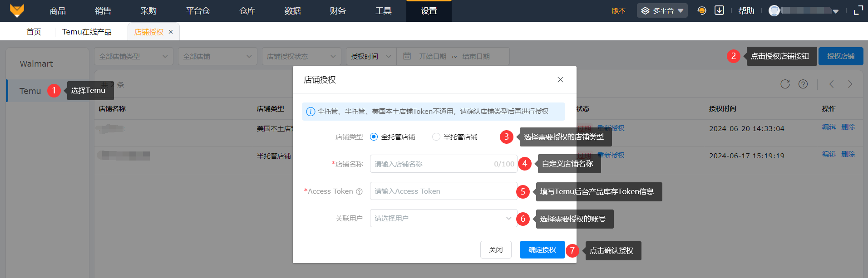
Task: Open the 多平台 platform switcher
Action: [662, 10]
